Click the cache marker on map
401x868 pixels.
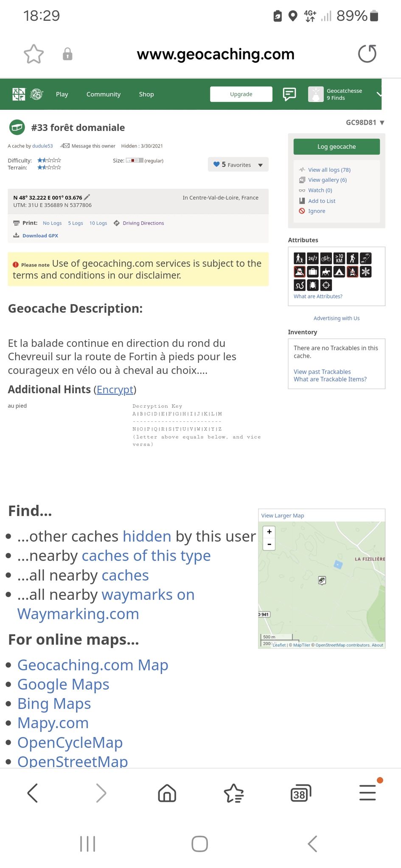(322, 580)
